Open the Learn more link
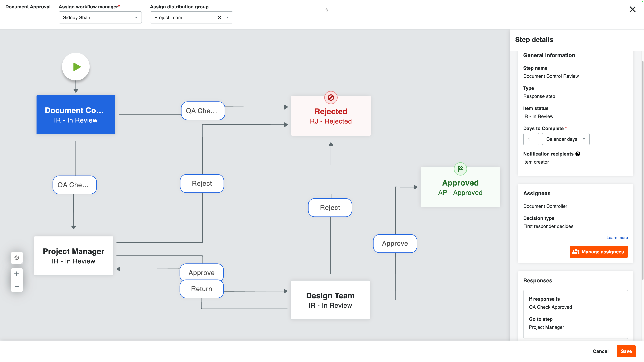644x362 pixels. [x=617, y=238]
